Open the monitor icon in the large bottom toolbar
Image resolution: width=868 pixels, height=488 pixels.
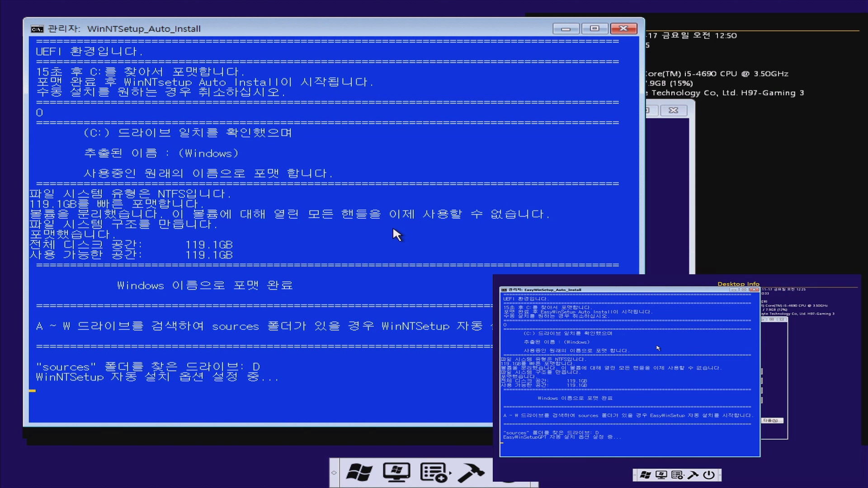click(x=396, y=473)
